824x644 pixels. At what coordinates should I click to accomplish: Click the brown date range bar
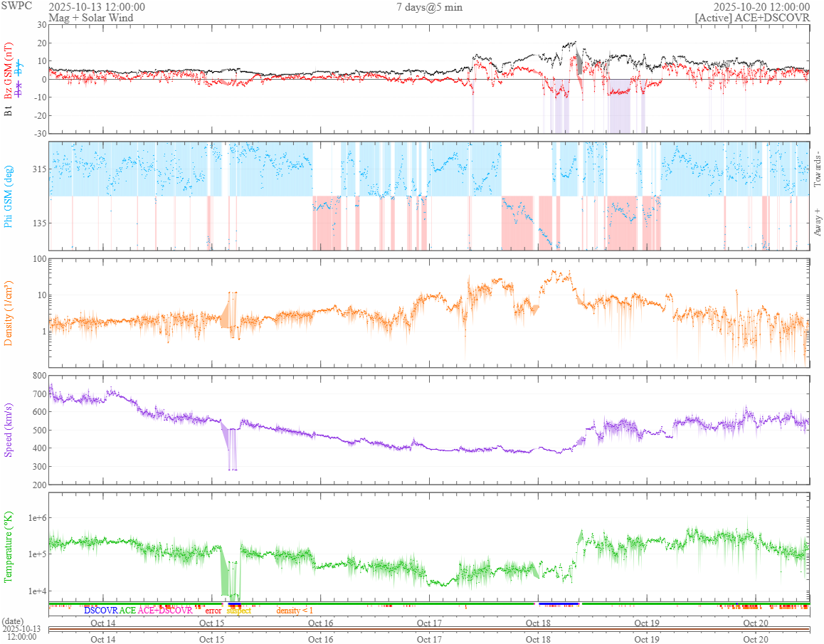(429, 629)
